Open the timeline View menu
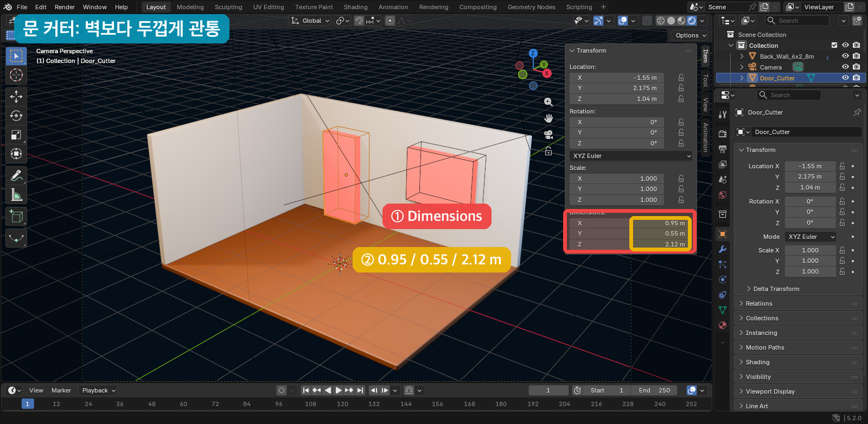The width and height of the screenshot is (868, 424). [36, 390]
